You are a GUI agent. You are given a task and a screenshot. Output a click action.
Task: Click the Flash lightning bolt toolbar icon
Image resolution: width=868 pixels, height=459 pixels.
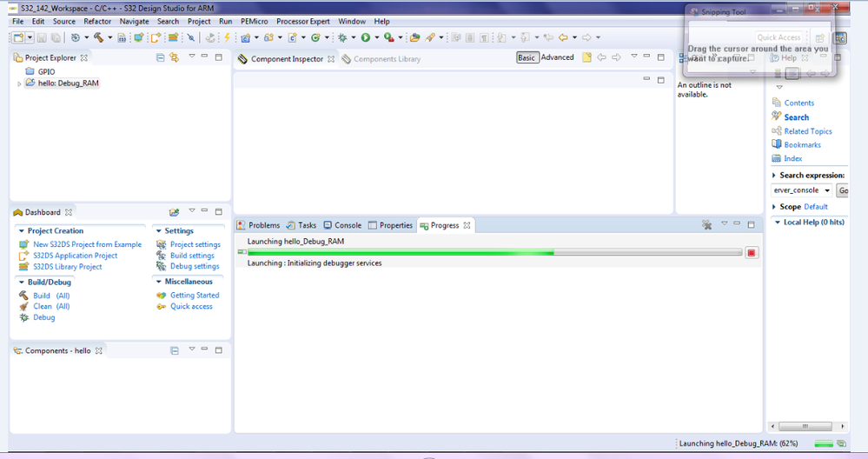(x=227, y=37)
